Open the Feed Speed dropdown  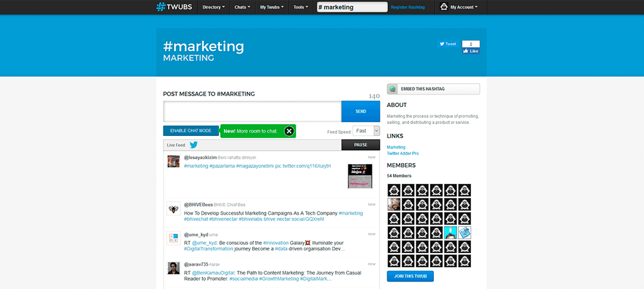[366, 131]
